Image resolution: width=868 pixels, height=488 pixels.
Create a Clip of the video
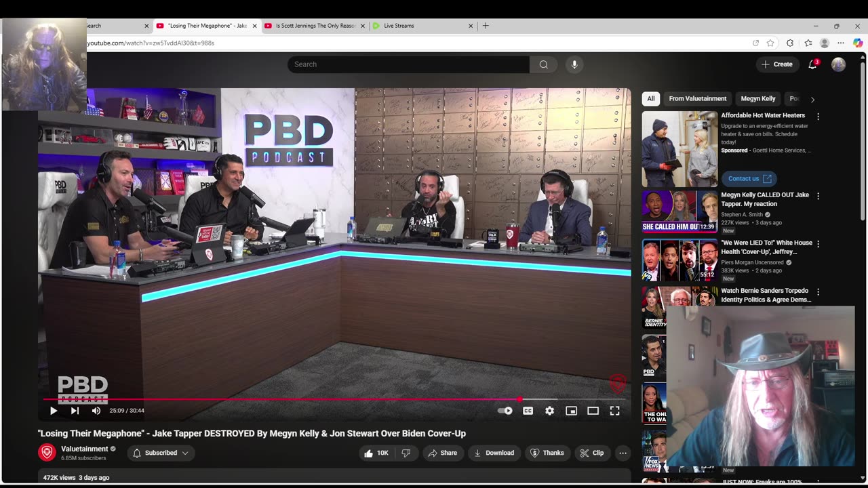pos(592,453)
